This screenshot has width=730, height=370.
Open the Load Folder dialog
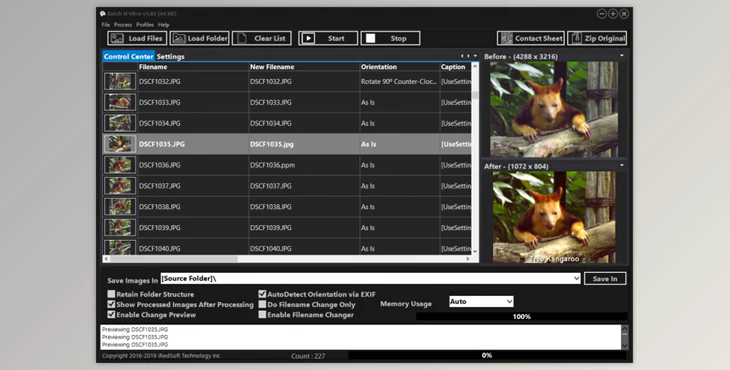click(x=199, y=38)
